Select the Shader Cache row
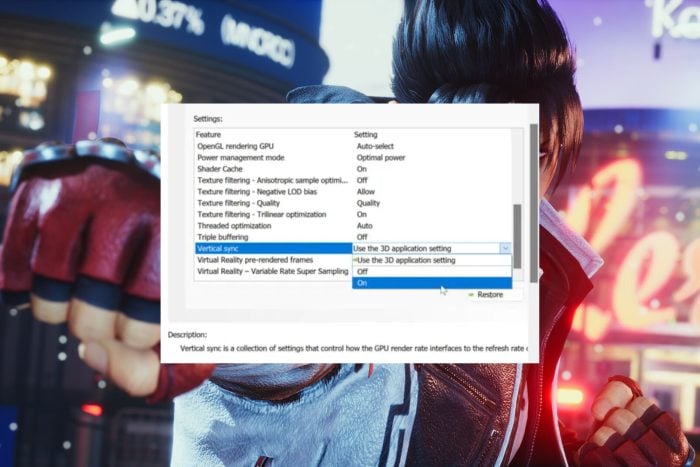Screen dimensions: 700x467 pos(353,169)
